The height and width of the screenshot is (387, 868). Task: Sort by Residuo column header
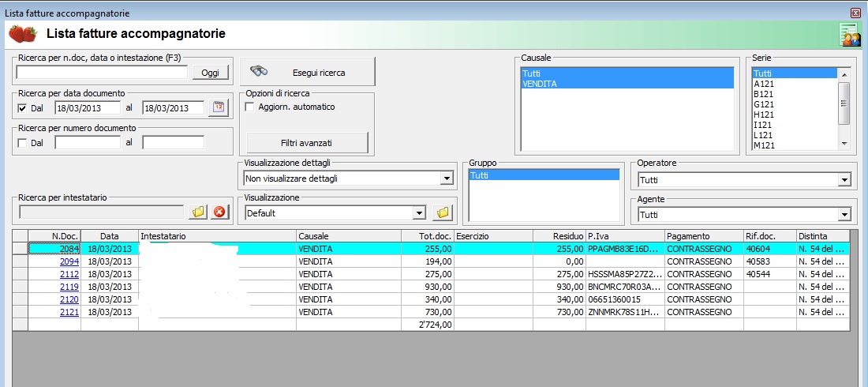point(559,236)
